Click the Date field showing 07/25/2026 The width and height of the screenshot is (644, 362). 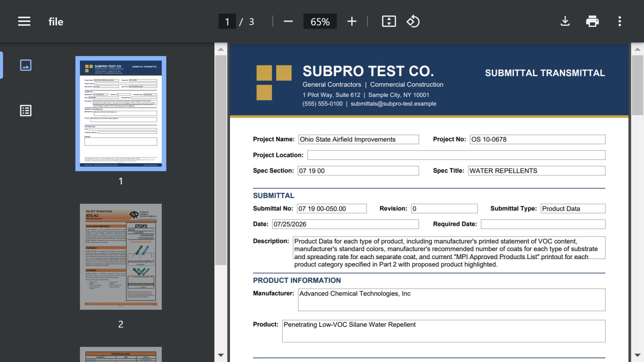(346, 224)
